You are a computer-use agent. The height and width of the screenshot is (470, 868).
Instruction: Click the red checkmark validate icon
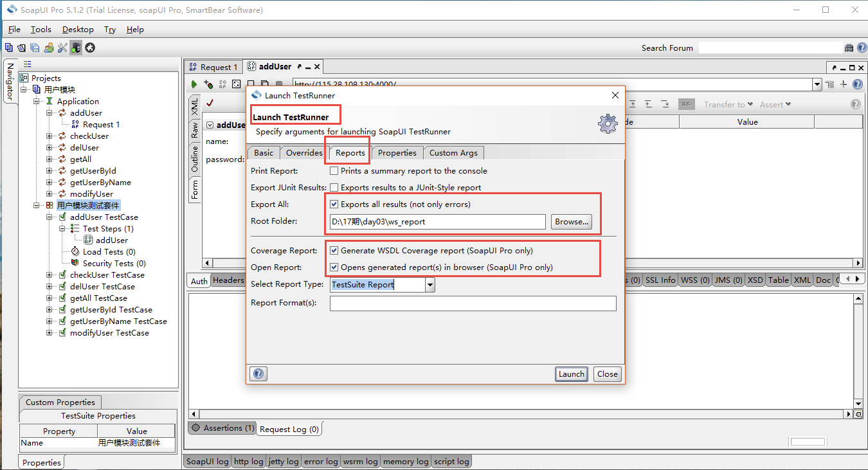click(x=210, y=103)
